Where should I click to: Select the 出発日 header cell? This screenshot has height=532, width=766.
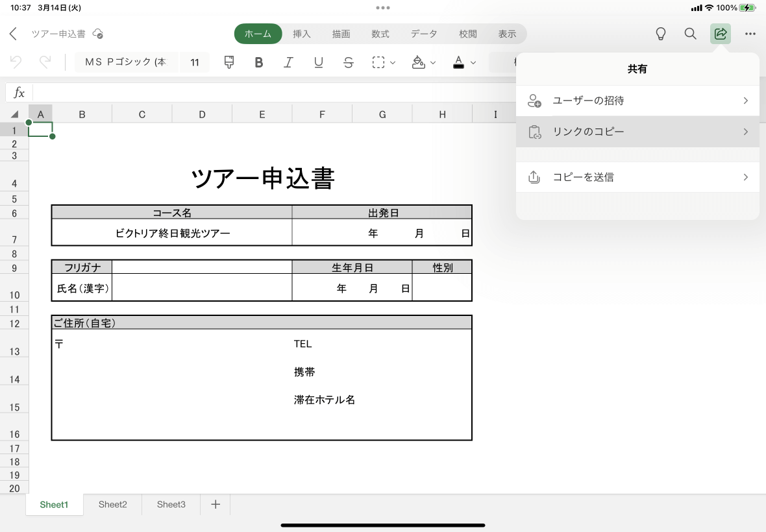coord(382,212)
